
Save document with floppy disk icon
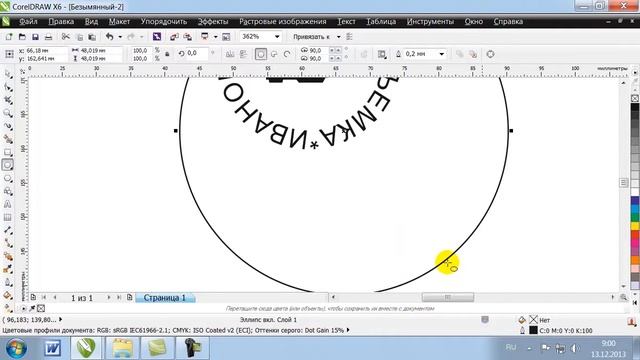click(x=36, y=37)
